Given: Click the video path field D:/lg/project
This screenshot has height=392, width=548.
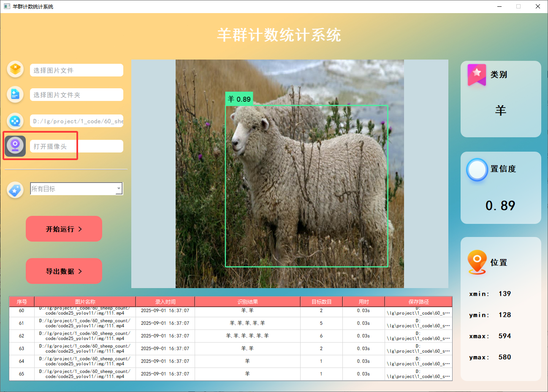Looking at the screenshot, I should pos(76,121).
